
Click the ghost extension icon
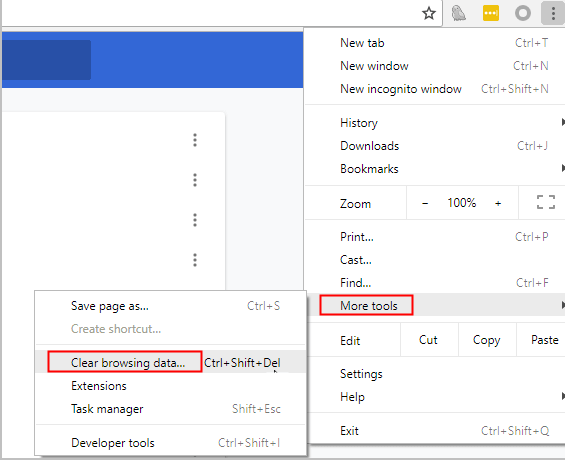(459, 14)
